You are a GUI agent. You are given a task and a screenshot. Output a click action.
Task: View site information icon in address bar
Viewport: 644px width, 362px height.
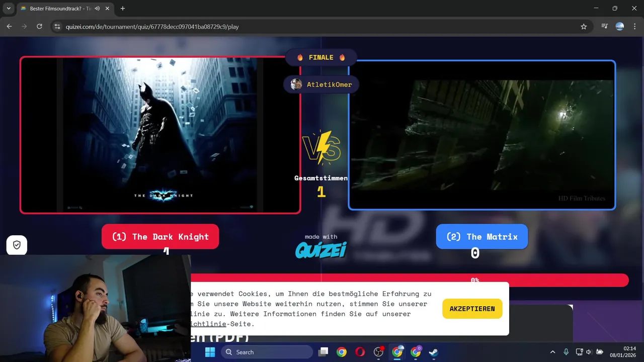click(x=57, y=27)
